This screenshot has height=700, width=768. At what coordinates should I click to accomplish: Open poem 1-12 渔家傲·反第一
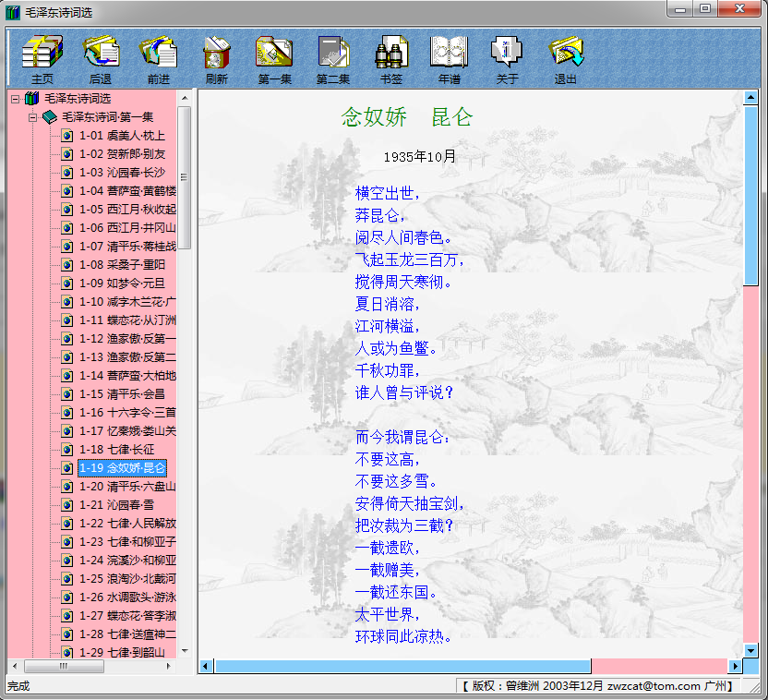[x=127, y=339]
